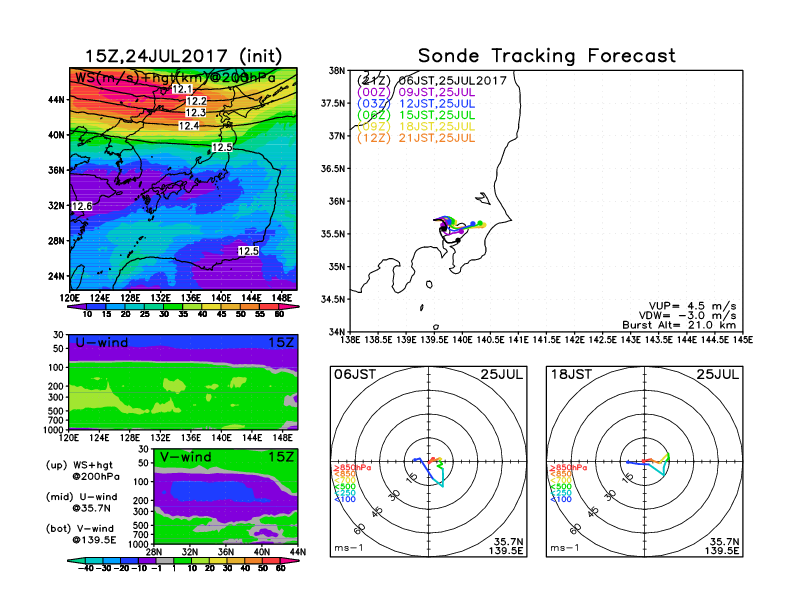The image size is (792, 612).
Task: Click the red ≥850hPa entry in 06JST hodograph
Action: point(352,468)
